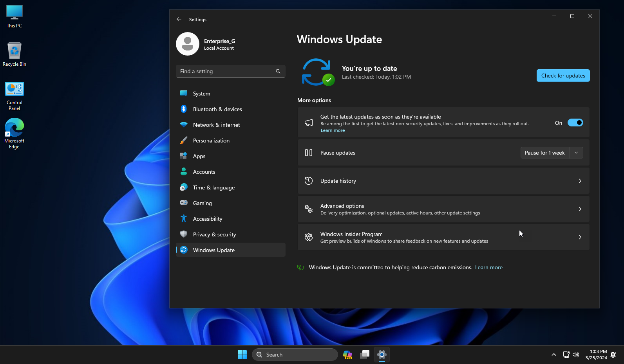Select the Accounts person icon
This screenshot has width=624, height=364.
point(184,171)
